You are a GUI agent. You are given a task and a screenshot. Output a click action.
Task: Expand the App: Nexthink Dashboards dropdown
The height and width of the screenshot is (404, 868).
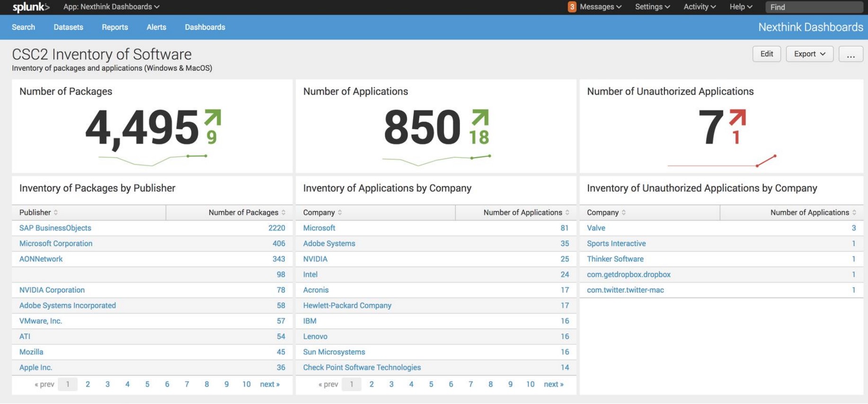click(x=111, y=7)
